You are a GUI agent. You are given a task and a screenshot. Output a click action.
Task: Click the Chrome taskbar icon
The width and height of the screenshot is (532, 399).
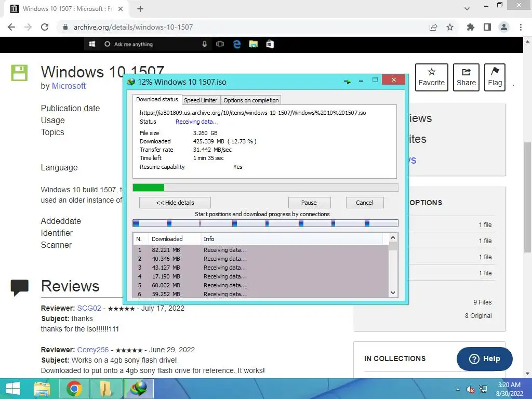pyautogui.click(x=74, y=389)
